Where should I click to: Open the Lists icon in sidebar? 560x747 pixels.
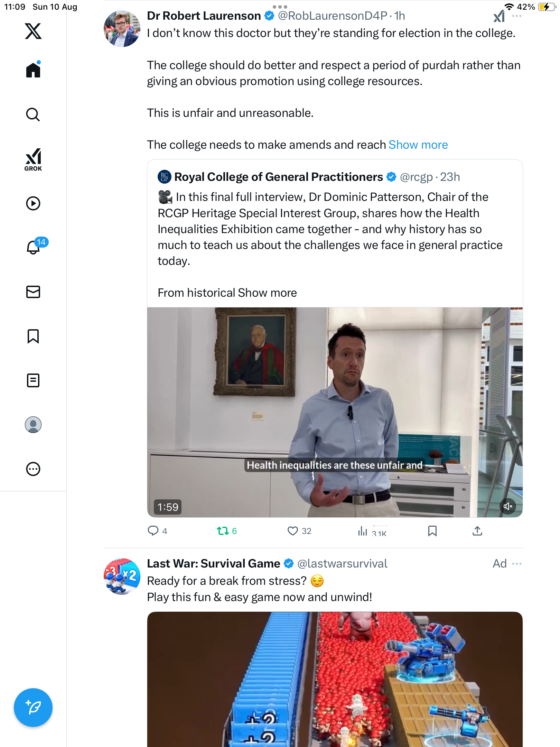(33, 380)
